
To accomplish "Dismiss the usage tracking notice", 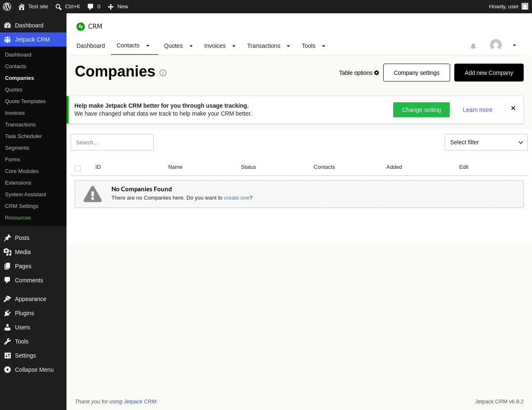I will 513,108.
